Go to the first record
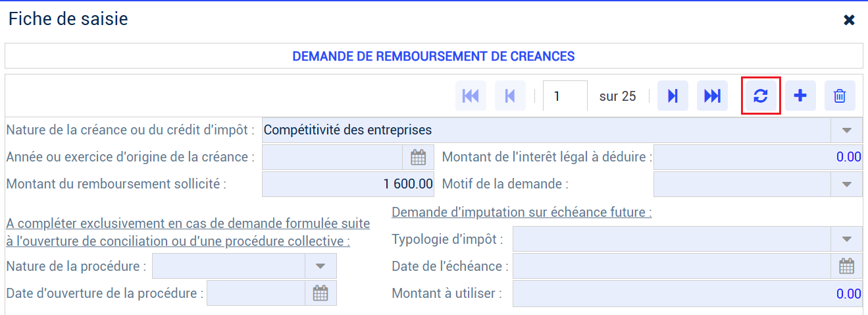This screenshot has width=868, height=315. [x=471, y=96]
